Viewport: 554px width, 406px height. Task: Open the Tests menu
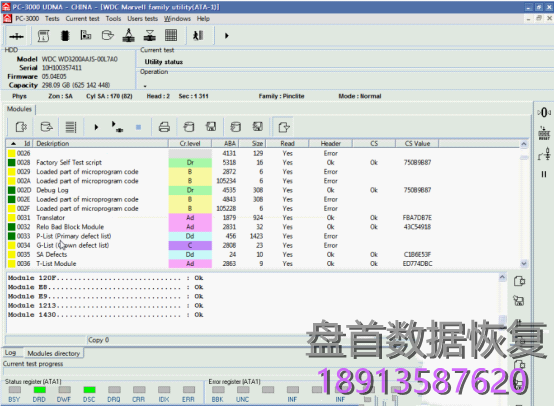(52, 18)
